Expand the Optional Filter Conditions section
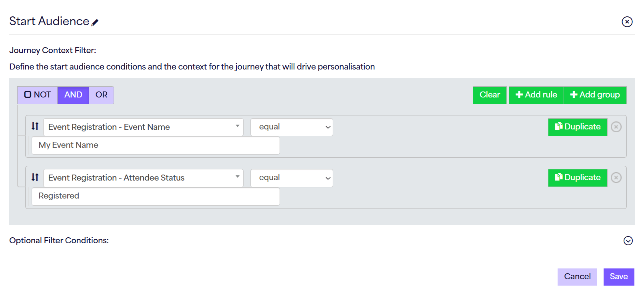The image size is (644, 296). [628, 240]
